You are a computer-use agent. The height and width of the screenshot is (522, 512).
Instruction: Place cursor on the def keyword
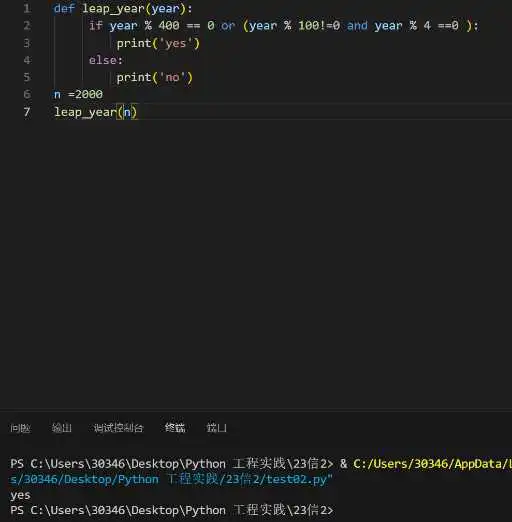coord(64,9)
